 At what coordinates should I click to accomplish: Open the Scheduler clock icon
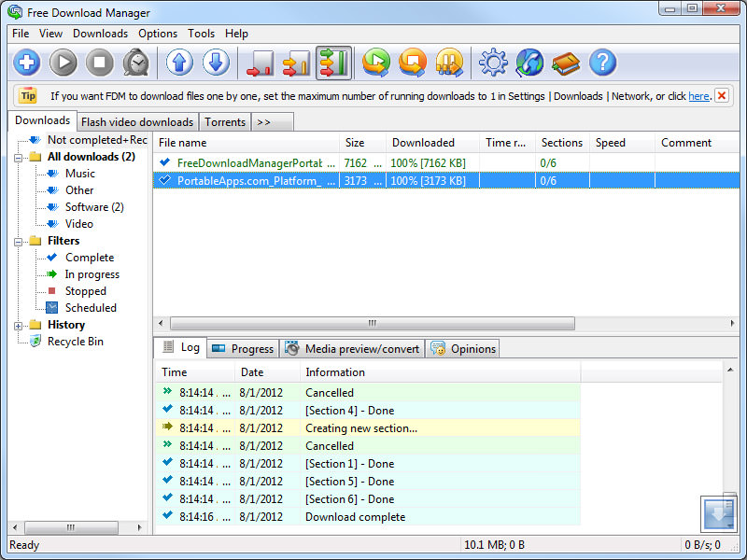coord(136,63)
